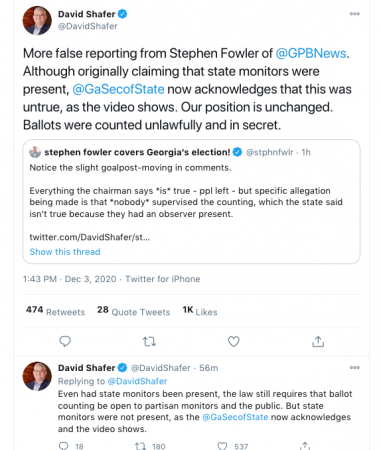Screen dimensions: 381x450
Task: Open the more options menu on main tweet
Action: 354,14
